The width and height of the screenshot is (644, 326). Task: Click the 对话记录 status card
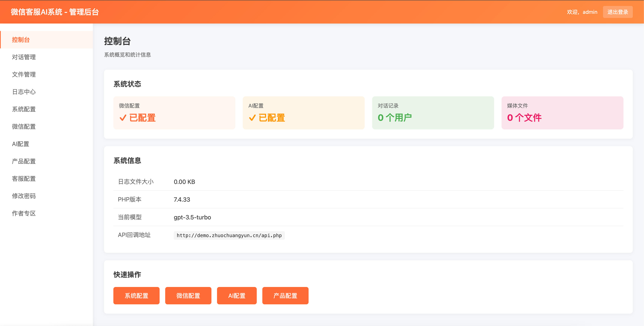433,113
